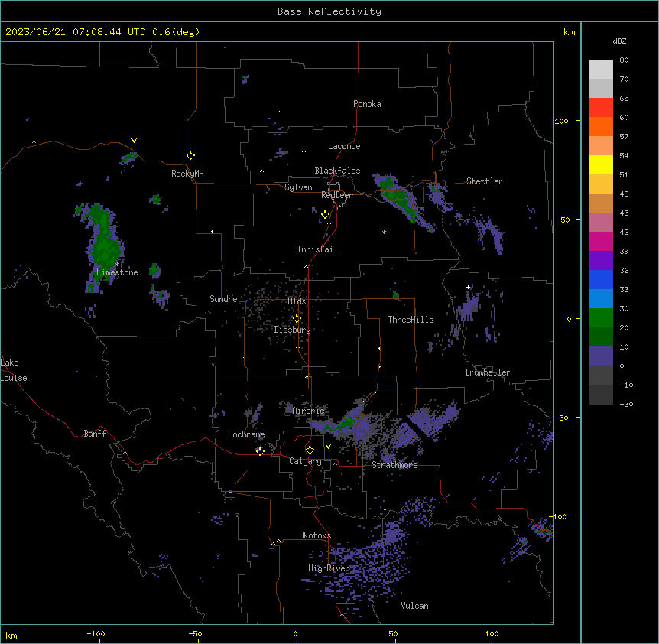
Task: Click the yellow diamond marker above Calgary label
Action: coord(310,450)
